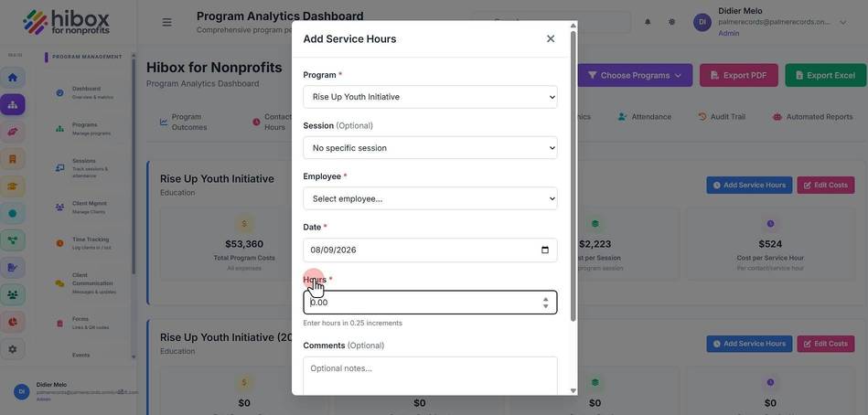
Task: Click the purple organization chart sidebar icon
Action: click(12, 104)
